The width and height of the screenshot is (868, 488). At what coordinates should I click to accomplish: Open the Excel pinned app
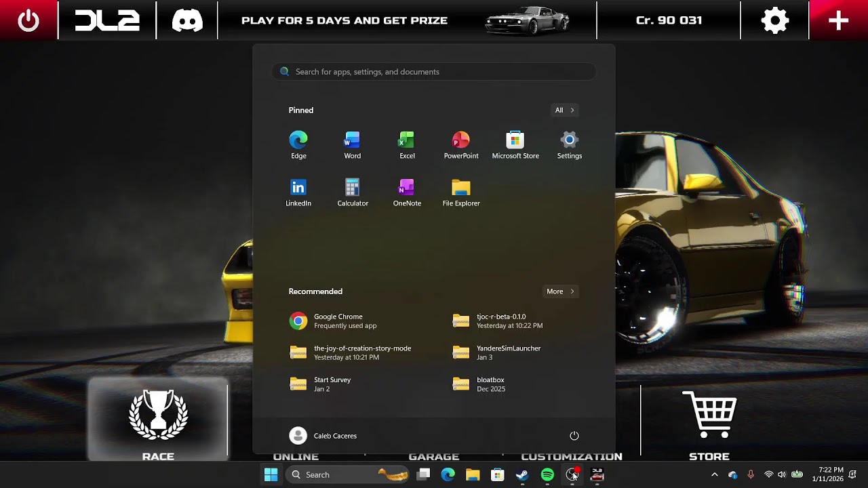click(x=407, y=146)
